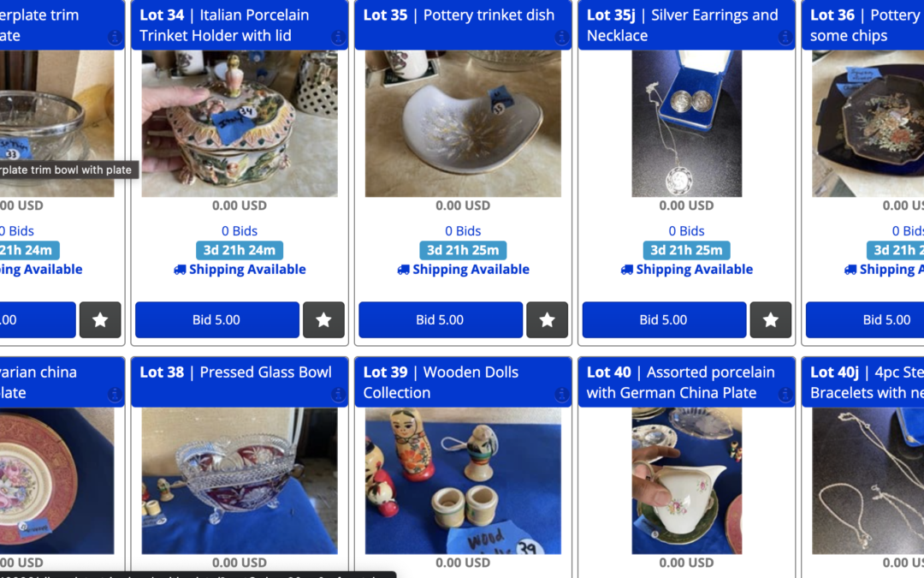This screenshot has width=924, height=578.
Task: Show info for Lot 35j Silver Earrings
Action: (x=785, y=38)
